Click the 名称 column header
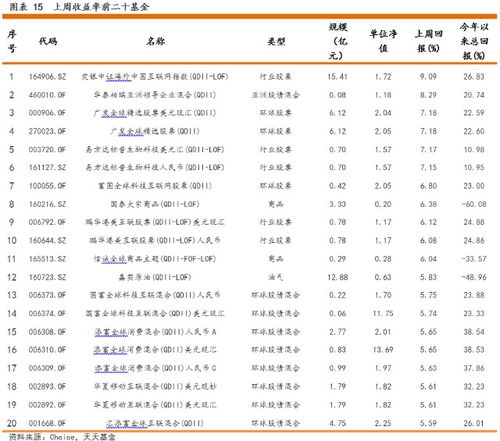500x441 pixels. pos(155,41)
